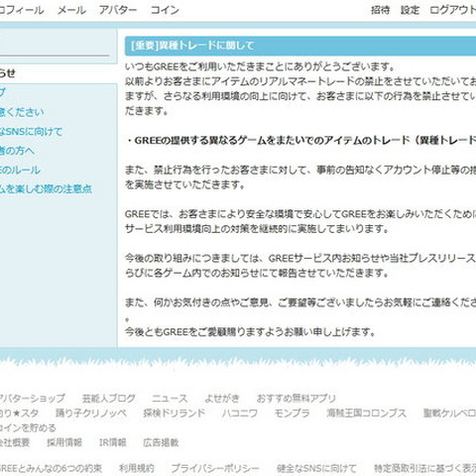Screen dimensions: 476x476
Task: Click closing line 今後ともGREEをご愛顧
Action: (x=250, y=331)
